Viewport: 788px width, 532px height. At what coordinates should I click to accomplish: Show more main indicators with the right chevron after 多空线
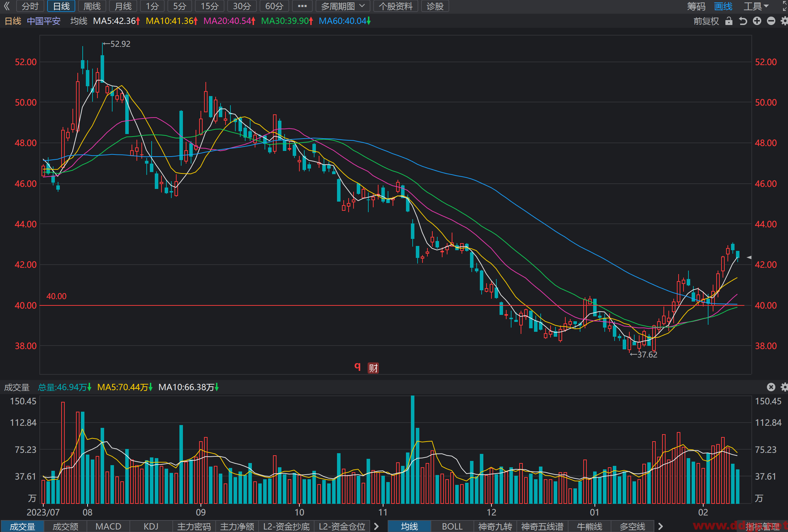[x=661, y=526]
